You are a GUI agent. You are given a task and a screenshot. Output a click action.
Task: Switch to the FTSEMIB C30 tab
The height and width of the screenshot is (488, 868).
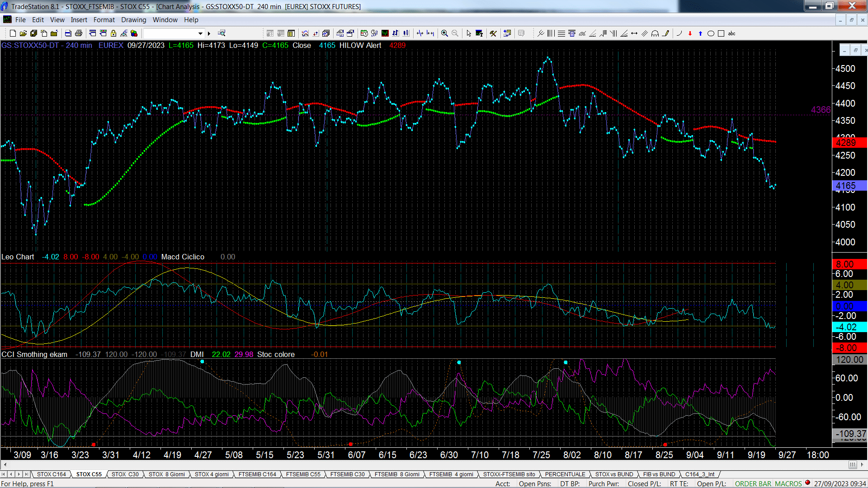[347, 474]
